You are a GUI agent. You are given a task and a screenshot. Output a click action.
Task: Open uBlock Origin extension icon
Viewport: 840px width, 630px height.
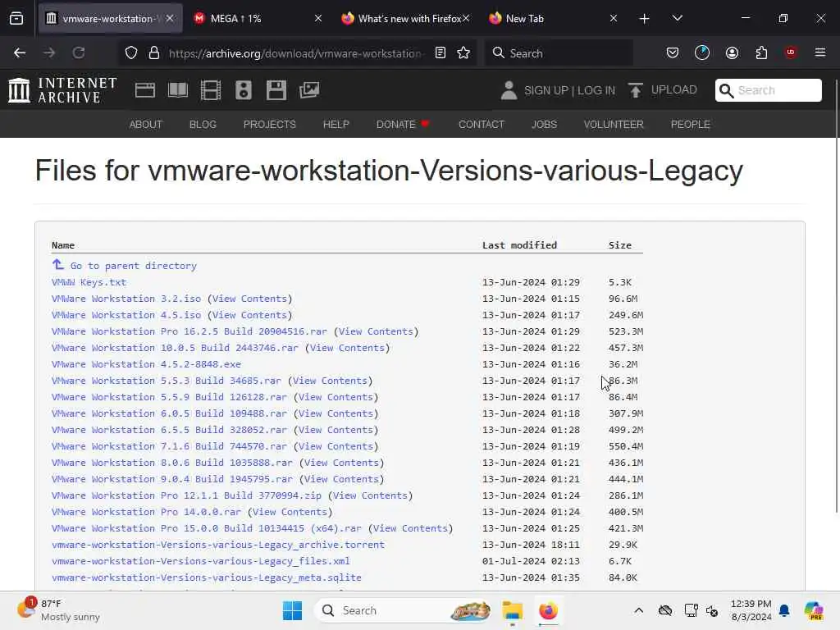791,52
